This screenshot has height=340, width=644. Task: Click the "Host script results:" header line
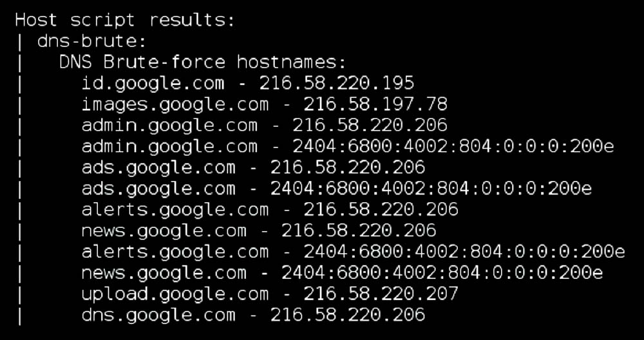point(125,20)
